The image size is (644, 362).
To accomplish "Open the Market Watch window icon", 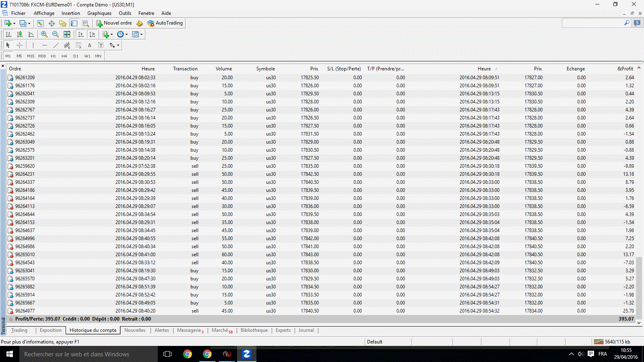I will point(40,23).
